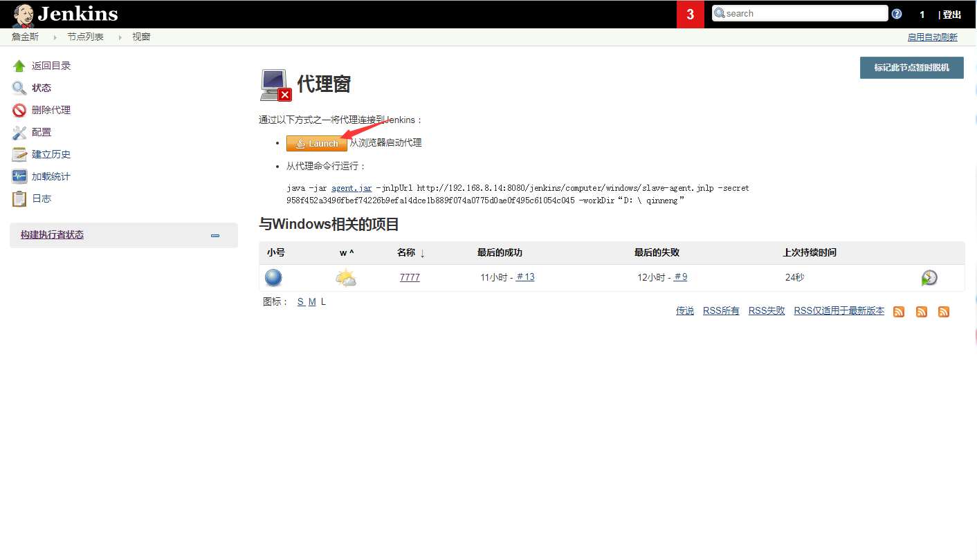Click the tools configure icon in sidebar
Screen dimensions: 977x560
tap(19, 133)
